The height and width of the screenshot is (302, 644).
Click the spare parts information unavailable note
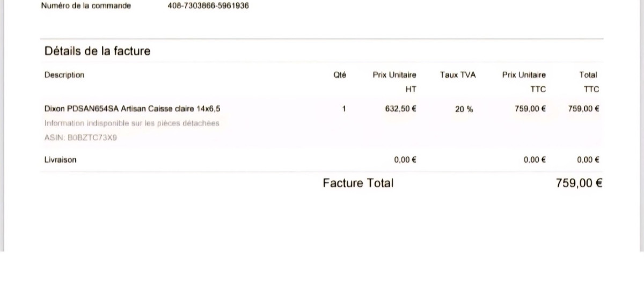tap(131, 123)
